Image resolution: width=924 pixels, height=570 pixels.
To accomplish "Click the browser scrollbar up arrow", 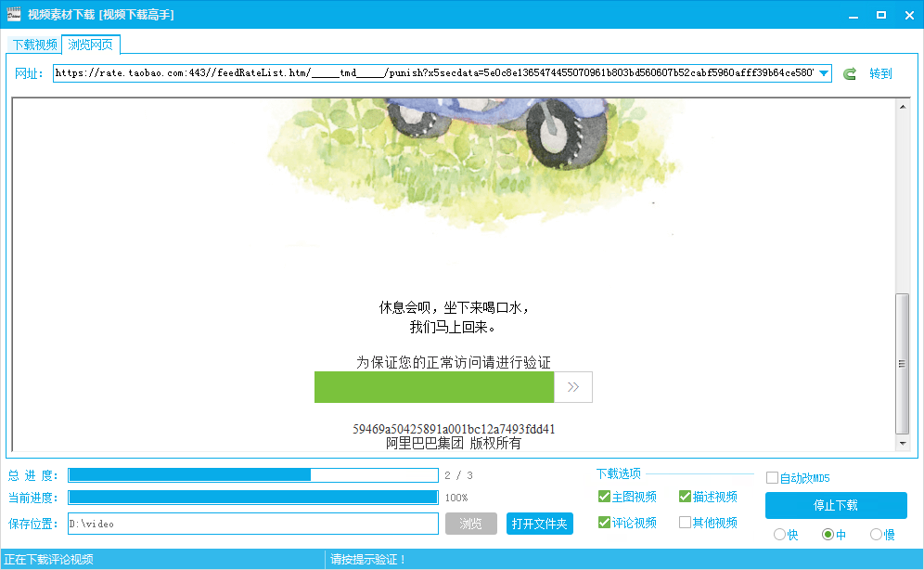I will click(902, 107).
